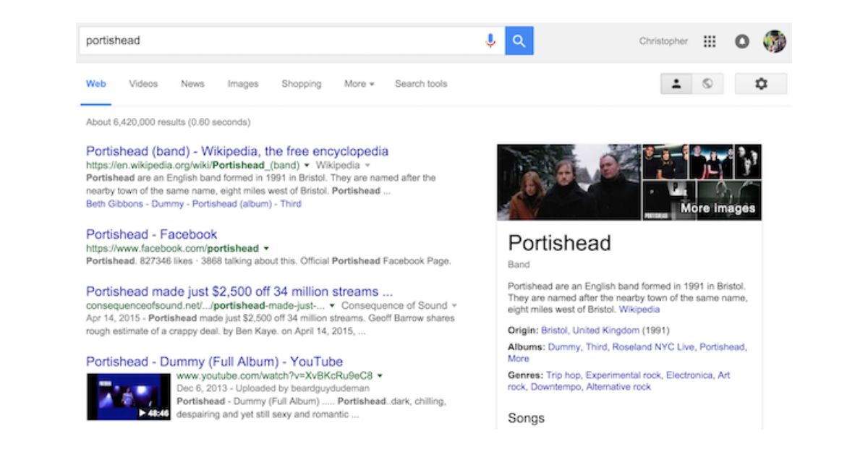868x452 pixels.
Task: Open the green arrow beside the facebook.com URL
Action: point(266,249)
